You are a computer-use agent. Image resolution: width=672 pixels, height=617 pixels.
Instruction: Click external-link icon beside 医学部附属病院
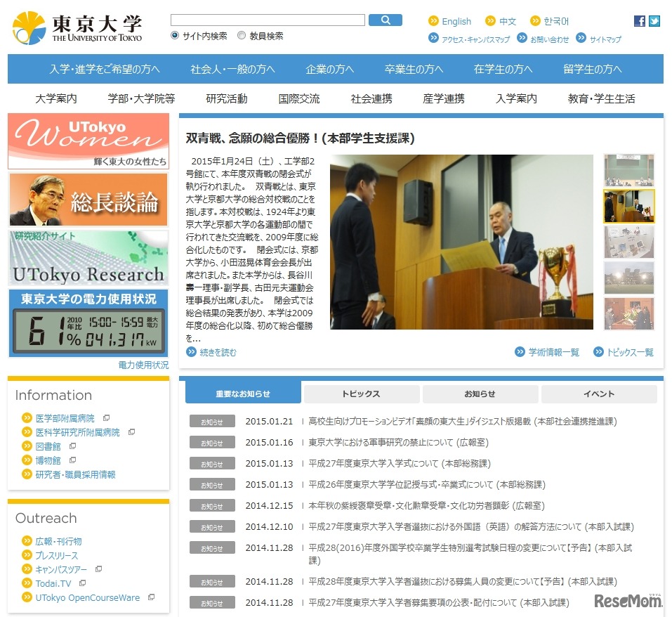pos(107,416)
